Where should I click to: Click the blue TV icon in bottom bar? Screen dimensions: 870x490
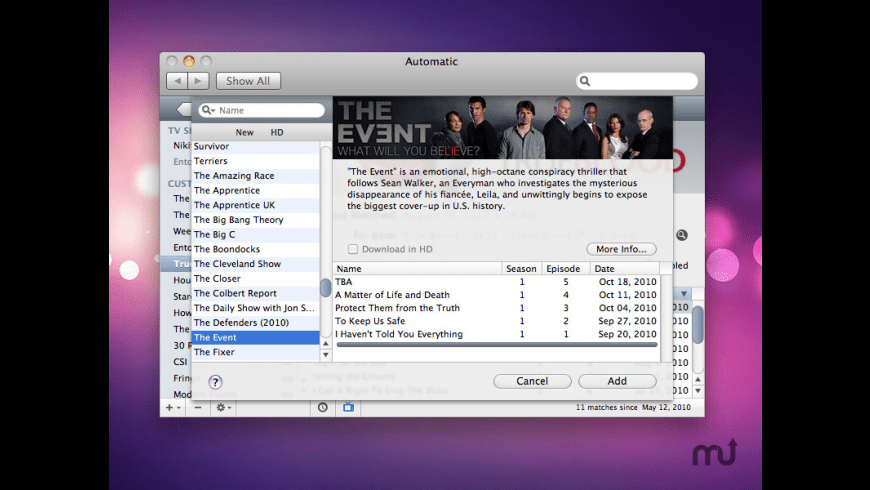coord(348,408)
